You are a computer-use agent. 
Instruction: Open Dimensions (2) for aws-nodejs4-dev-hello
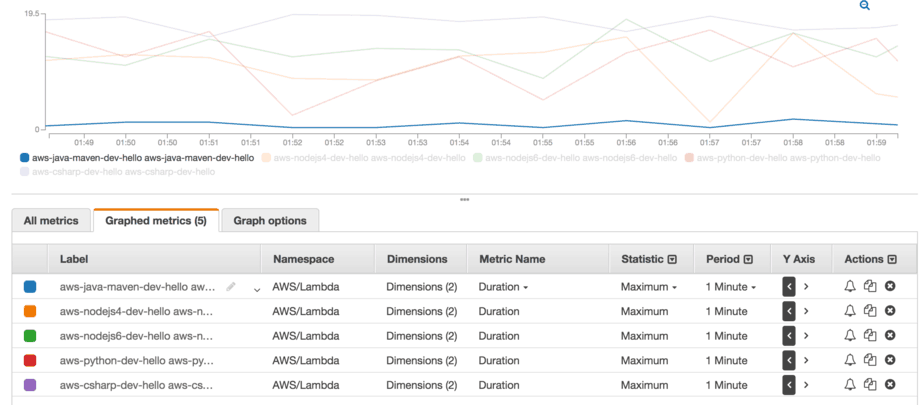pyautogui.click(x=421, y=311)
